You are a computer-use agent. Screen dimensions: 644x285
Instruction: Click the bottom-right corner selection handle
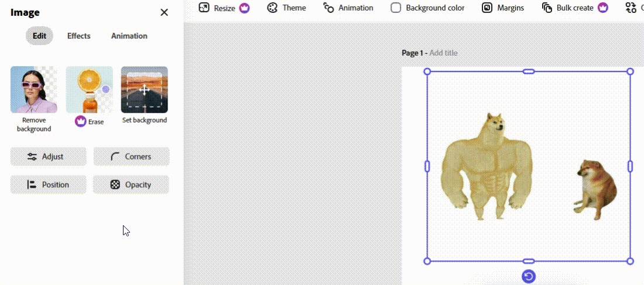tap(630, 261)
